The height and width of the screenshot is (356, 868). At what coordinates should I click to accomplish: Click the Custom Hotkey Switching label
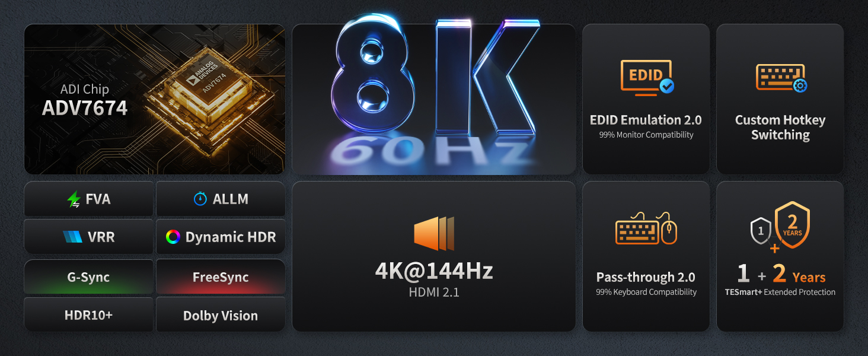780,128
